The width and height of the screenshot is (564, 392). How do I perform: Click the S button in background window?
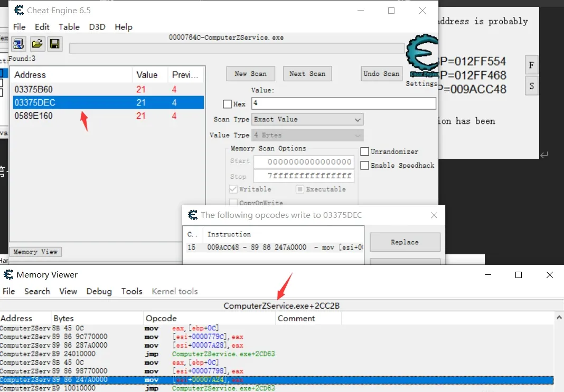point(531,86)
